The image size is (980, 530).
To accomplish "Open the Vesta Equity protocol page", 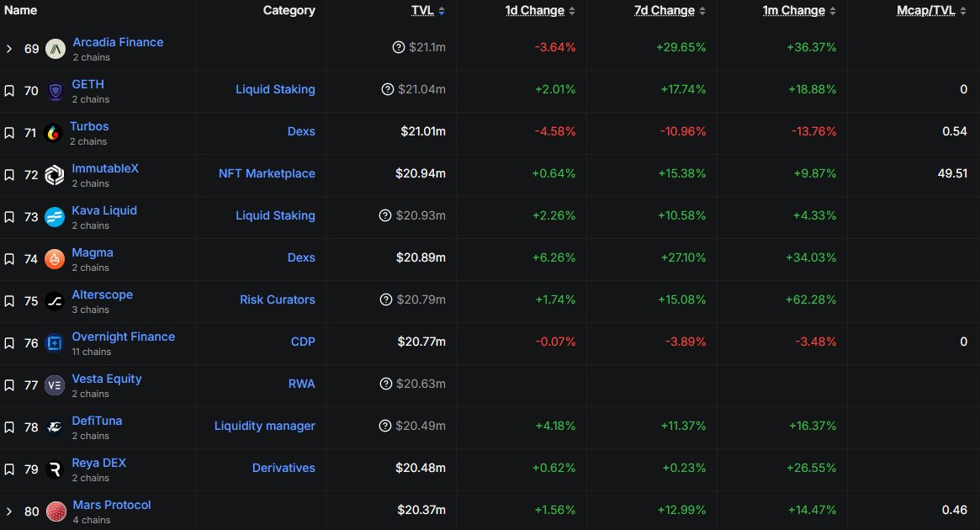I will [x=107, y=379].
